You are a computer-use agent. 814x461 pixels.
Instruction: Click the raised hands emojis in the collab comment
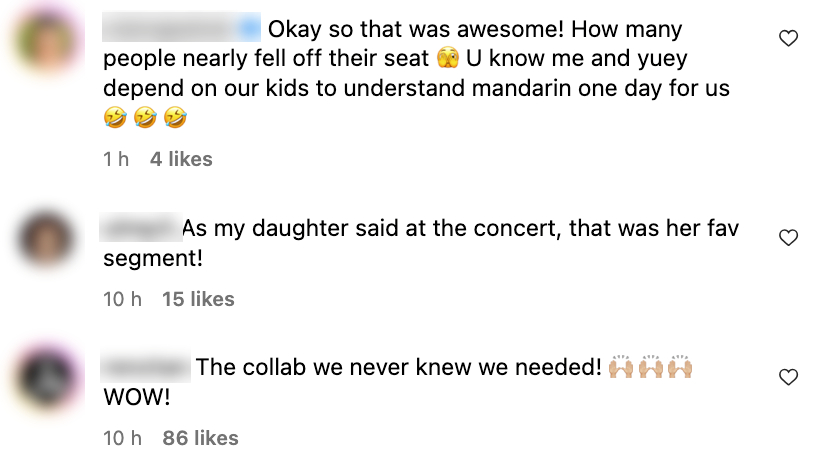pyautogui.click(x=651, y=367)
